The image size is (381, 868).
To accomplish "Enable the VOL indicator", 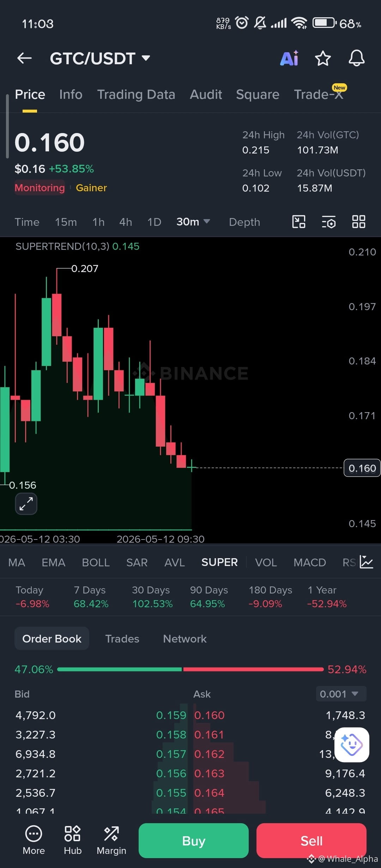I will click(x=266, y=562).
